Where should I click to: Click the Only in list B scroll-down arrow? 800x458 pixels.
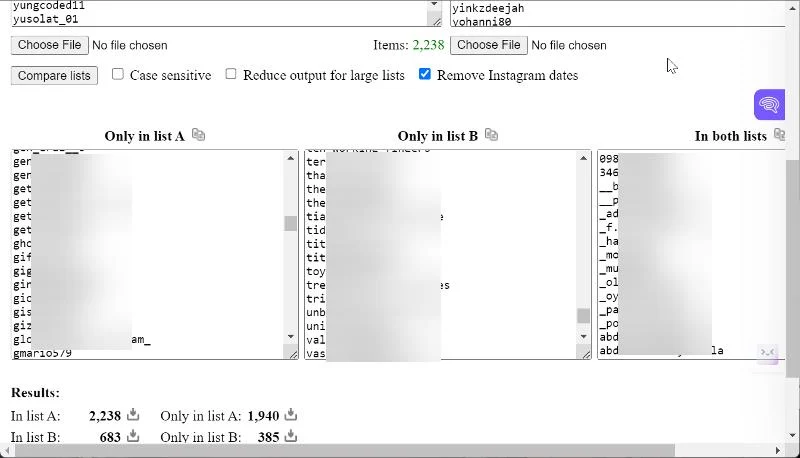click(x=584, y=337)
